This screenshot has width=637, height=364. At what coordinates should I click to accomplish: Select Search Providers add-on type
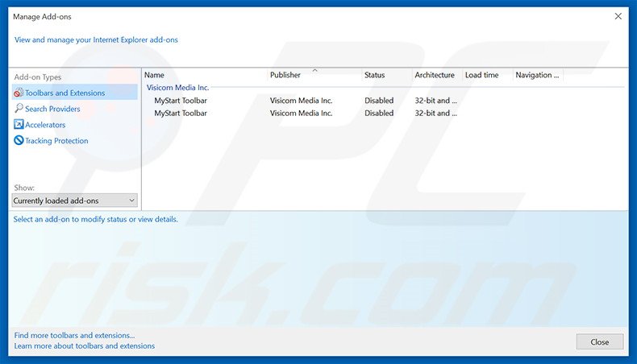[x=52, y=109]
